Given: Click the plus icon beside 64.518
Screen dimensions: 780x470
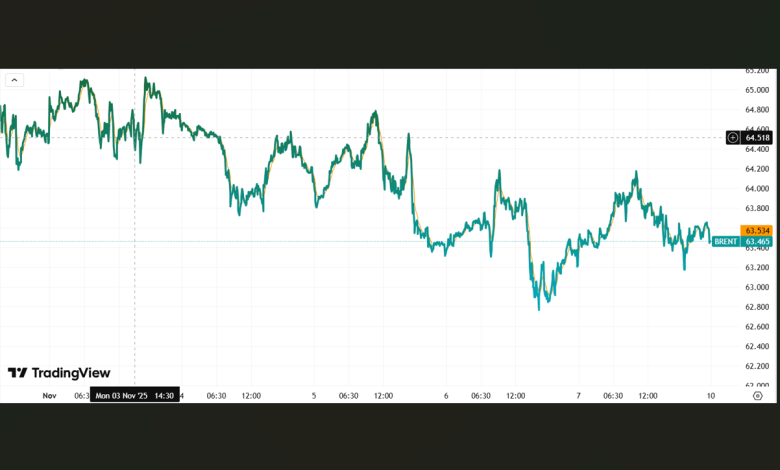Looking at the screenshot, I should point(733,137).
